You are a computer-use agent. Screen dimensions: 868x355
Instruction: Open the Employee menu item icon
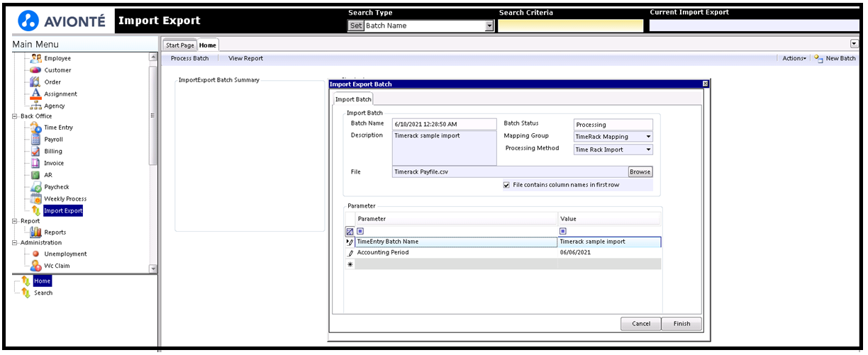(35, 58)
